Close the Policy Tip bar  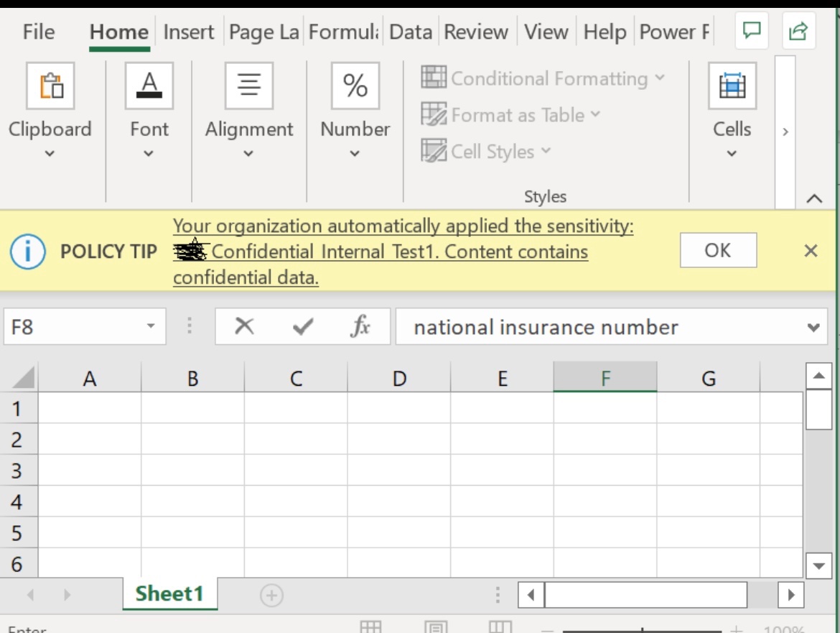pyautogui.click(x=811, y=250)
